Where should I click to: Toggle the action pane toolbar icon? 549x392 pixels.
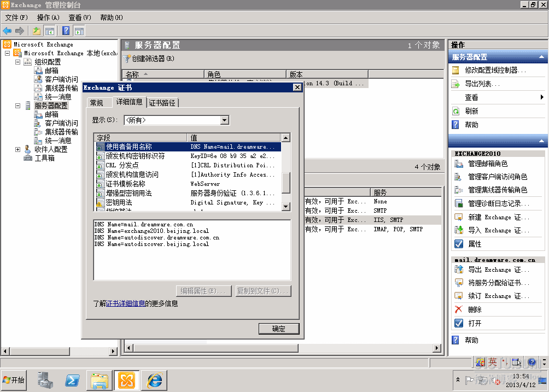(x=79, y=31)
